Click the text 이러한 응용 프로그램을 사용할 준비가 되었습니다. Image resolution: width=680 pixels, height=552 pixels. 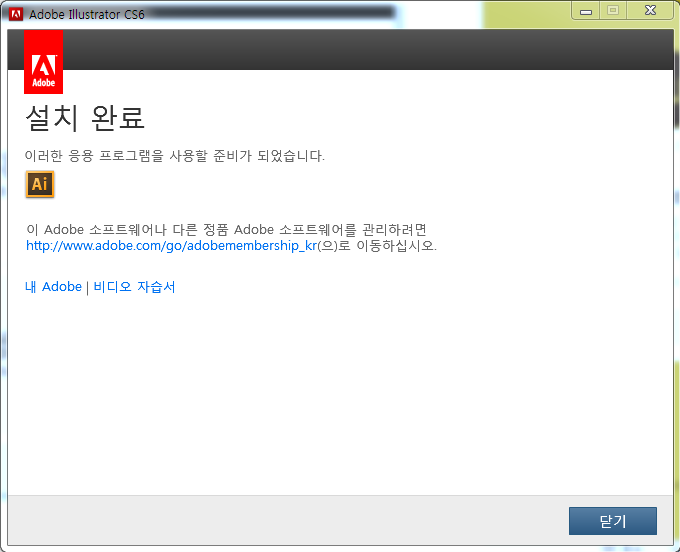coord(174,155)
